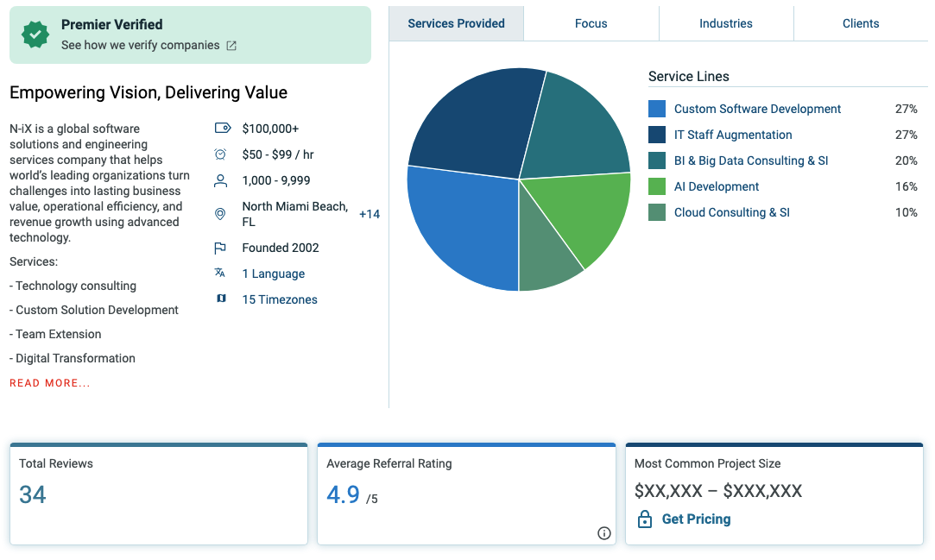Click the BI & Big Data teal legend swatch
This screenshot has width=935, height=560.
[x=656, y=160]
